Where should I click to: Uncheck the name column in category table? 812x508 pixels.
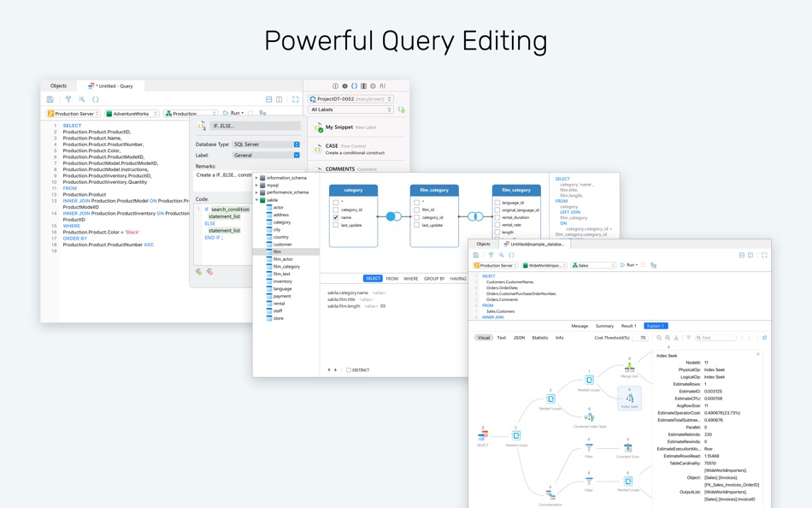tap(336, 217)
